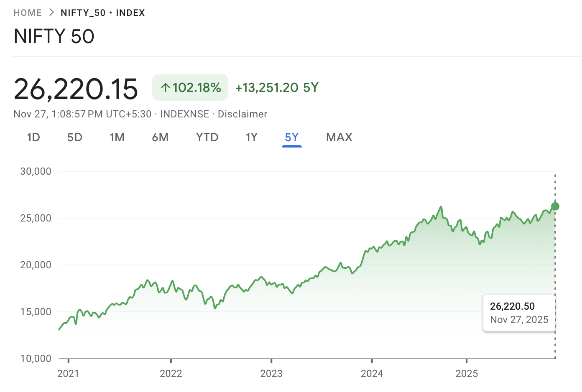Click the INDEXNSE exchange label
This screenshot has width=582, height=392.
(x=184, y=114)
